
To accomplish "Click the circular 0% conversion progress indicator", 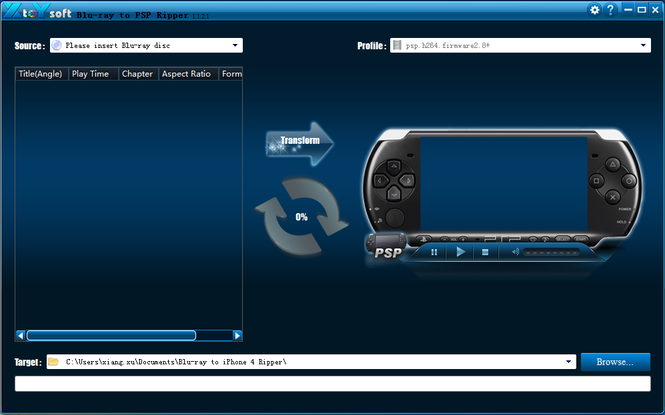I will pyautogui.click(x=302, y=217).
